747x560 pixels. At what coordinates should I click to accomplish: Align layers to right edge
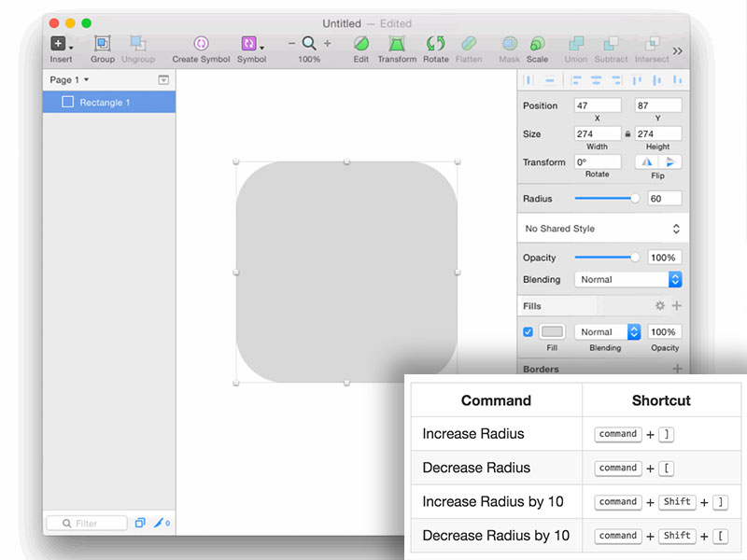click(616, 80)
